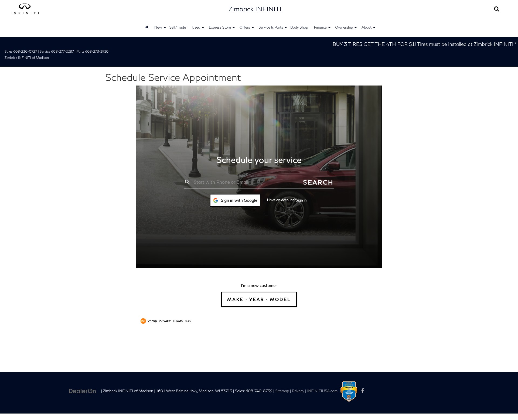Call Parts number 608-273-3910
Viewport: 518px width, 420px height.
[x=97, y=52]
